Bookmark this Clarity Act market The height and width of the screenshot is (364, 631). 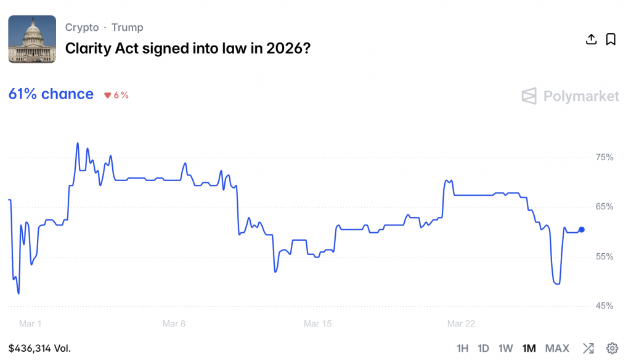pyautogui.click(x=611, y=39)
